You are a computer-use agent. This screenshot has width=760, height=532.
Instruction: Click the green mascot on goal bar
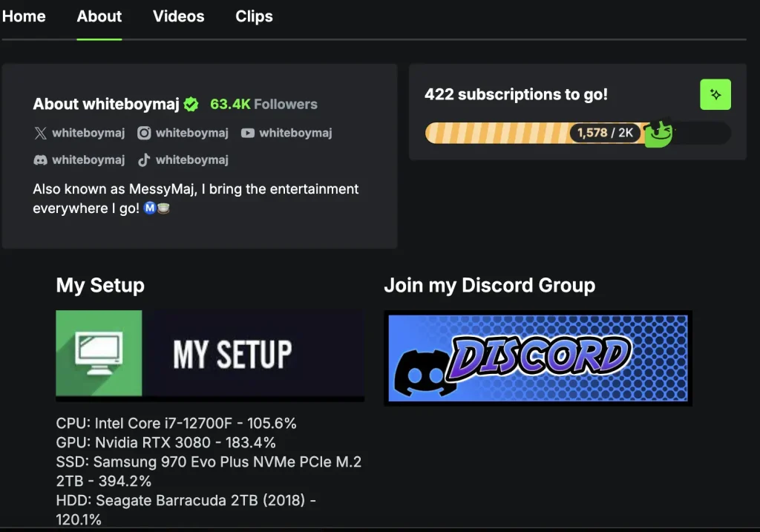pyautogui.click(x=658, y=132)
